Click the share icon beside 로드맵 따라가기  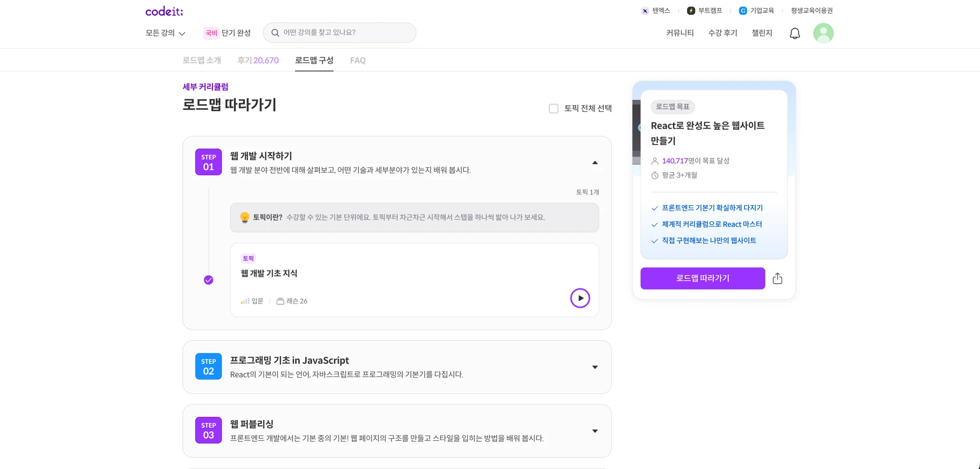tap(777, 278)
